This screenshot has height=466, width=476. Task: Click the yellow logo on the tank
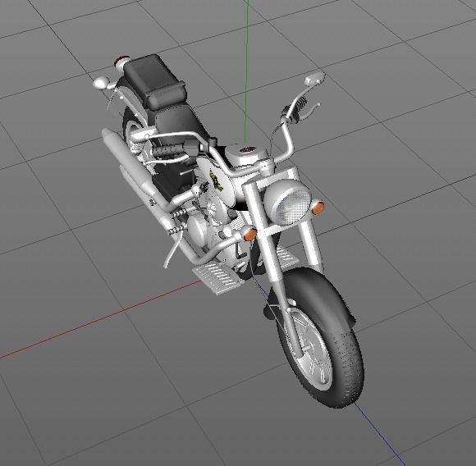click(x=216, y=180)
